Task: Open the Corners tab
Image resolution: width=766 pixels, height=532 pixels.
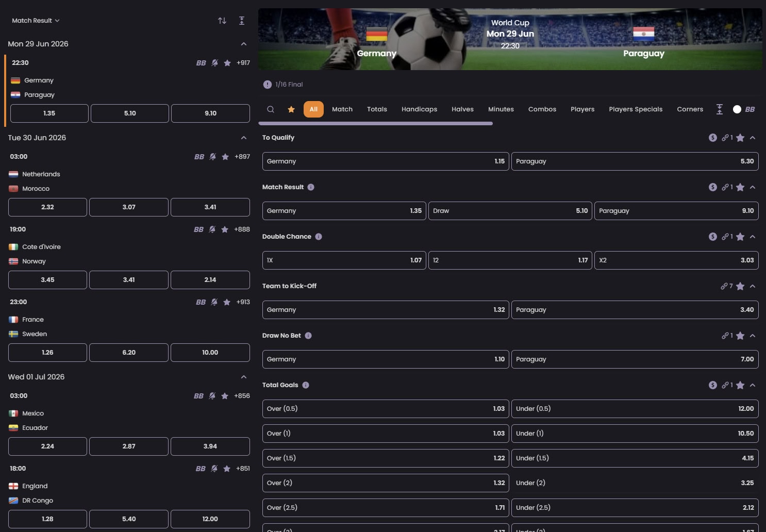Action: (690, 109)
